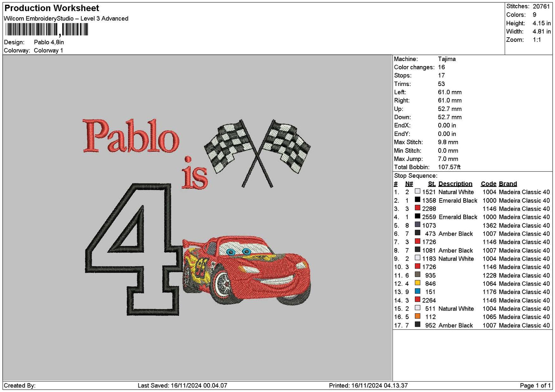Image resolution: width=555 pixels, height=392 pixels.
Task: Click the brown swatch beside 935 stitches
Action: coord(417,275)
